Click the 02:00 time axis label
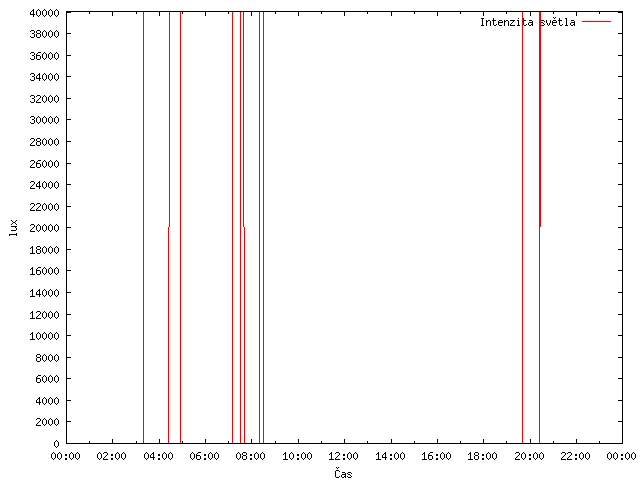Screen dimensions: 640x480 [x=111, y=456]
